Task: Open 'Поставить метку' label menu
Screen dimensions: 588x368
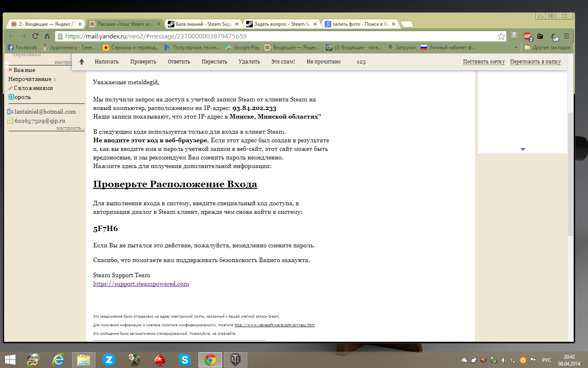Action: click(484, 62)
